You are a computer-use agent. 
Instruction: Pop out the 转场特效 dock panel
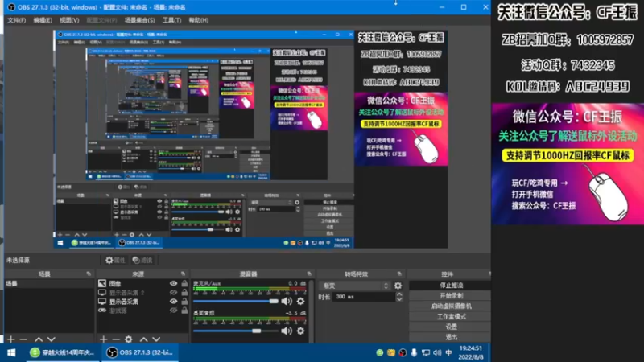[x=399, y=274]
